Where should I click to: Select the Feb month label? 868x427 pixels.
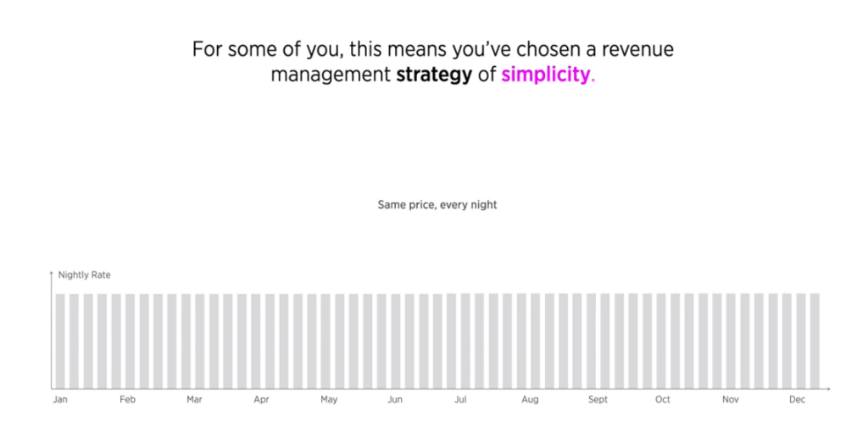coord(127,399)
